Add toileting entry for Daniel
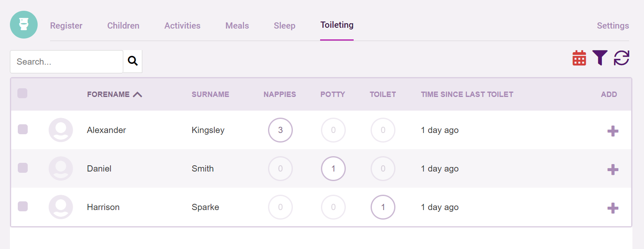 tap(613, 170)
